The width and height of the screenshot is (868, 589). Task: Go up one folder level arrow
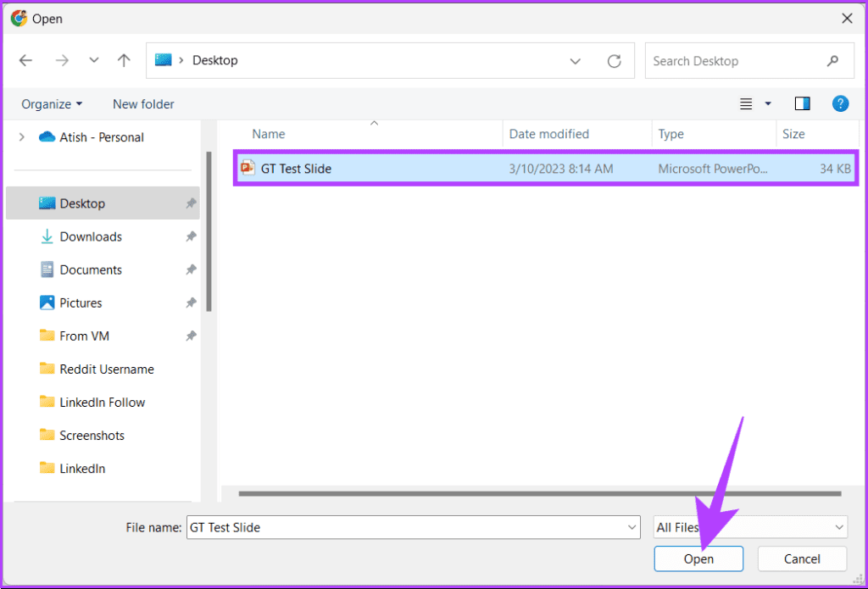click(124, 61)
